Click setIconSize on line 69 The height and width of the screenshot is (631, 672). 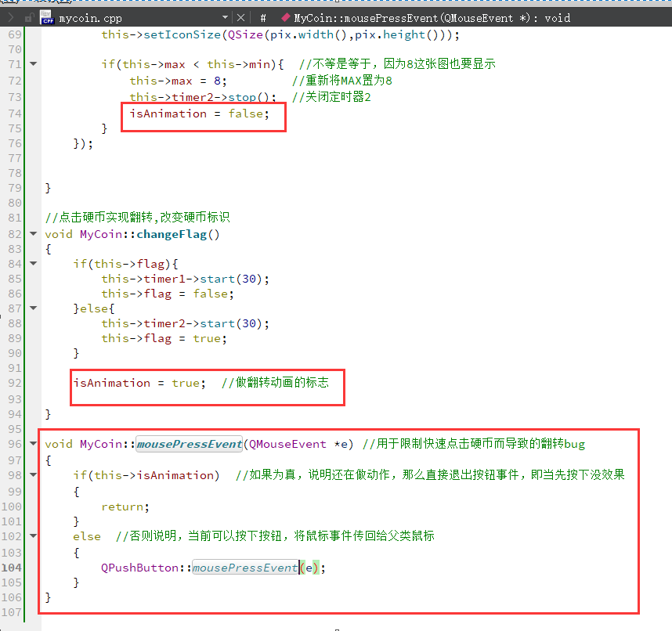182,34
